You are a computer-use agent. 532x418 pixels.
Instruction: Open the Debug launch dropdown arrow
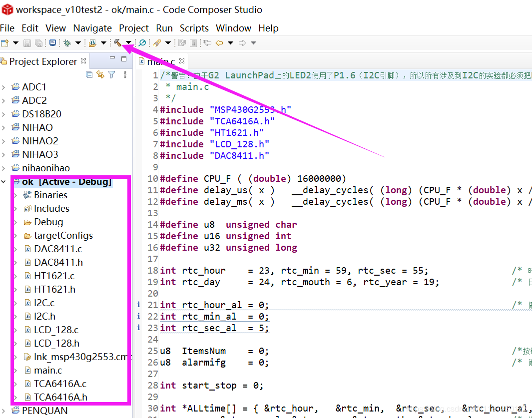click(78, 43)
